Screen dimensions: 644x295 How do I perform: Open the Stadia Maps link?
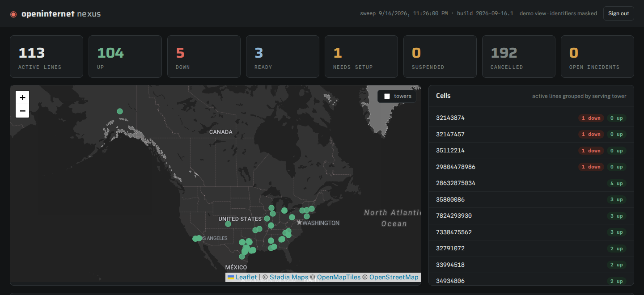coord(289,277)
